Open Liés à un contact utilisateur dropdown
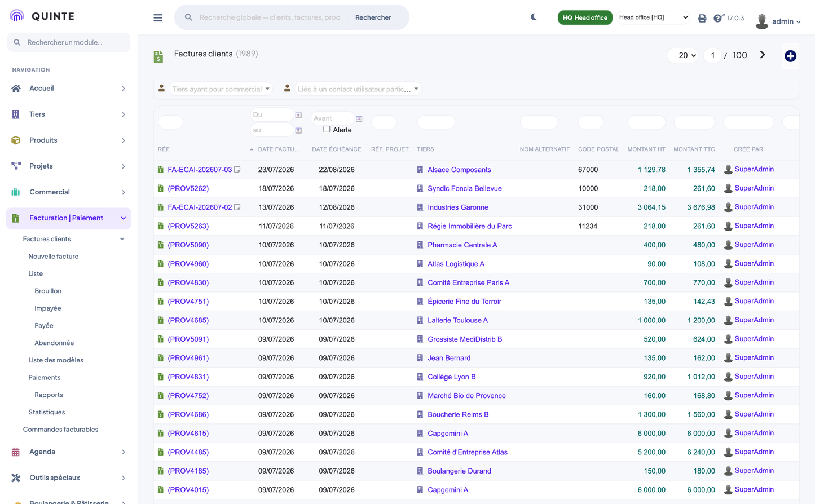 358,89
